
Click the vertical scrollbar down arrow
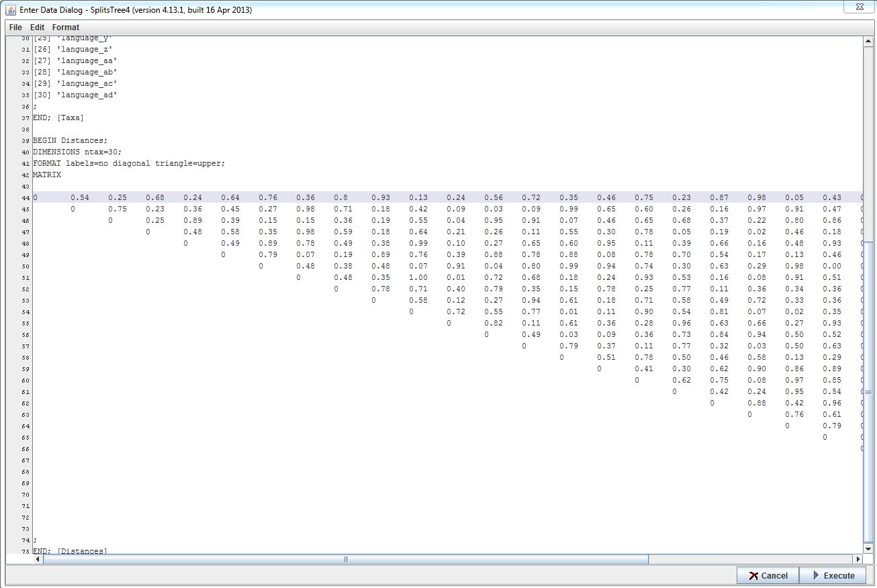868,548
